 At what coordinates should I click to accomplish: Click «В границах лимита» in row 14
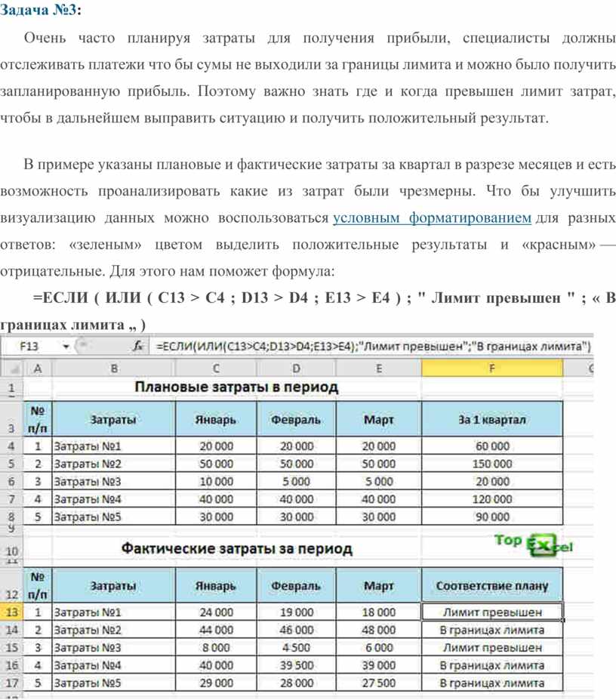tap(492, 630)
